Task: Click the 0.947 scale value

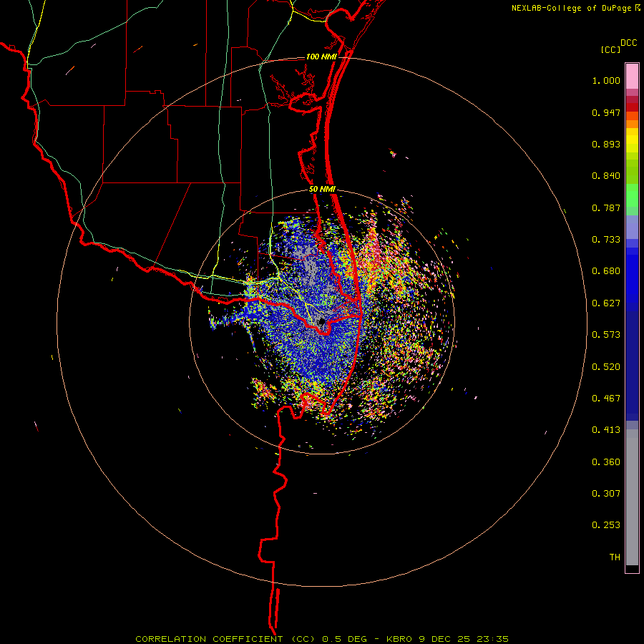Action: tap(606, 112)
